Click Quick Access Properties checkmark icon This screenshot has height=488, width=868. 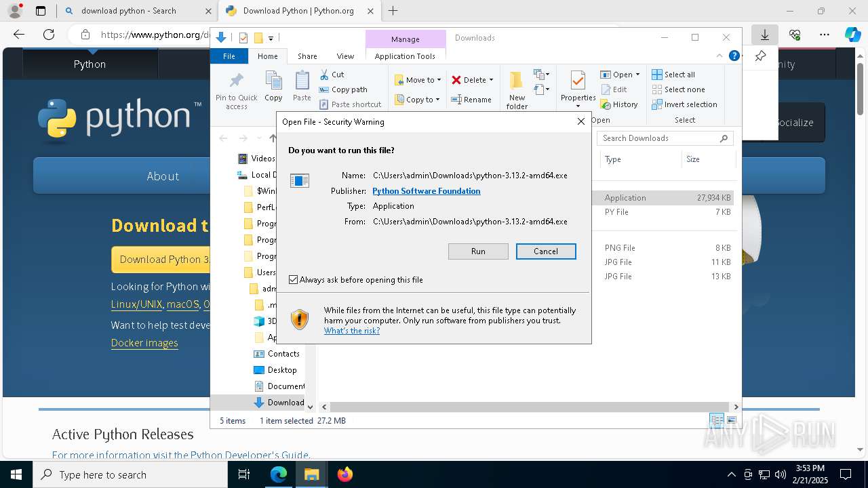coord(243,38)
